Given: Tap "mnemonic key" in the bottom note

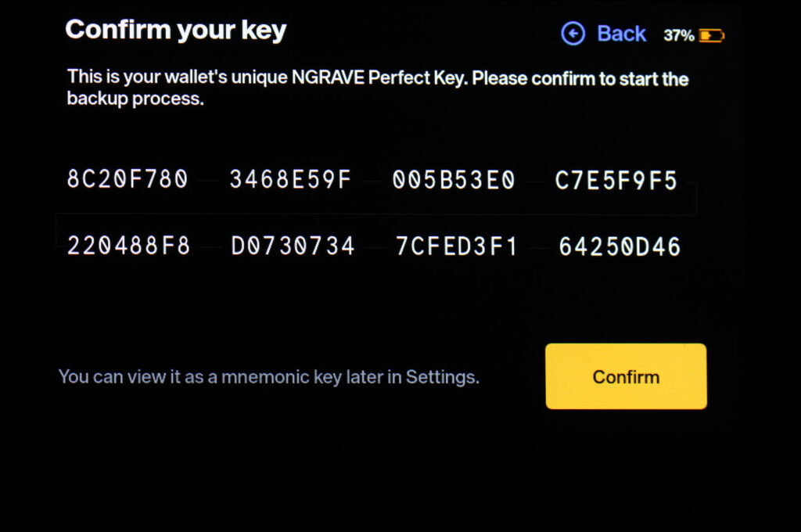Looking at the screenshot, I should pos(281,377).
